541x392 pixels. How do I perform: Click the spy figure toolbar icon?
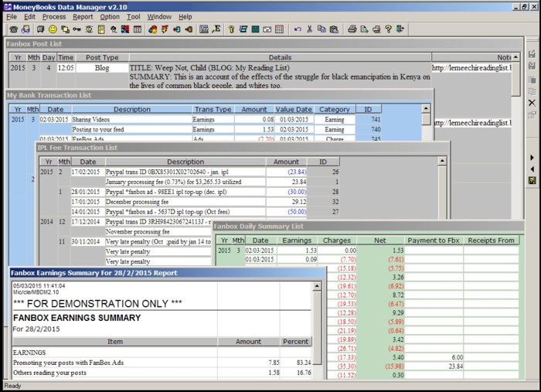(x=113, y=29)
